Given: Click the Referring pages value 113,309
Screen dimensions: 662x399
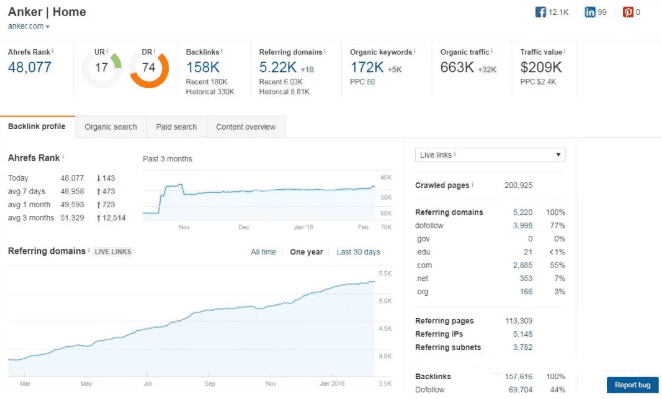Looking at the screenshot, I should (519, 321).
